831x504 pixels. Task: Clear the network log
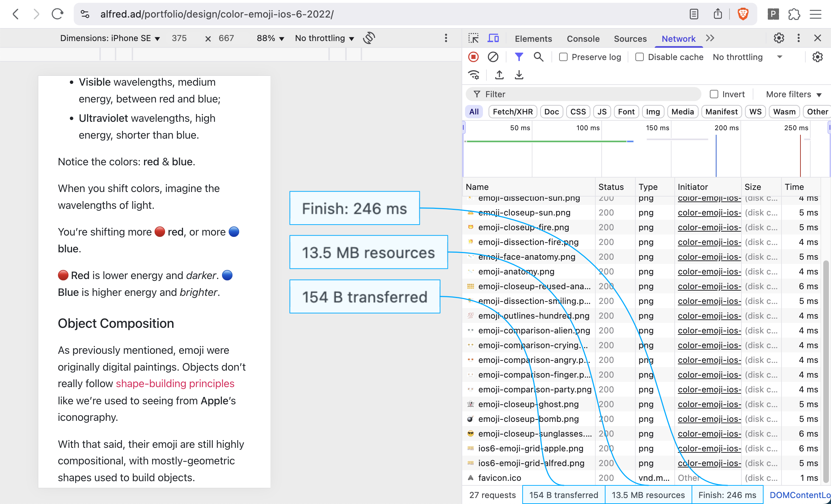coord(493,57)
